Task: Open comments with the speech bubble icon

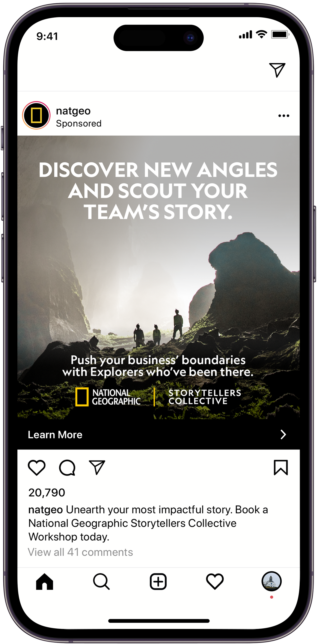Action: pos(67,468)
